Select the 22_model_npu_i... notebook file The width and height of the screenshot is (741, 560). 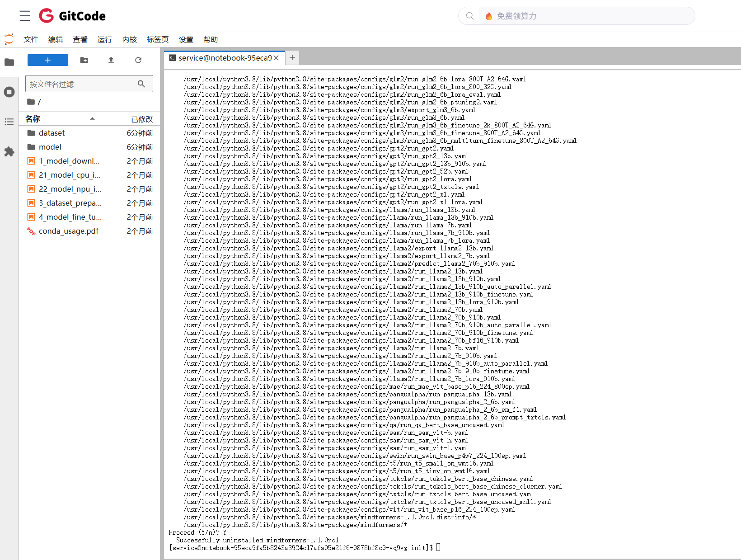(x=89, y=189)
